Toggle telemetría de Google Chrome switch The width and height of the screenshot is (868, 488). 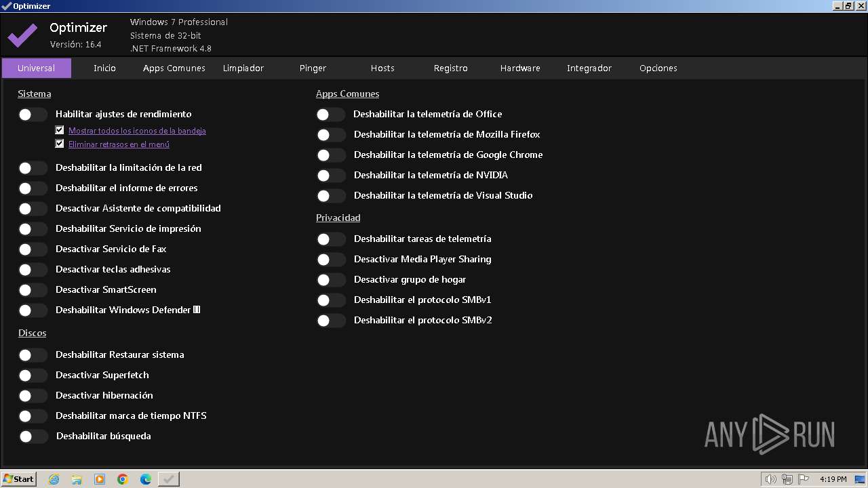(x=331, y=155)
